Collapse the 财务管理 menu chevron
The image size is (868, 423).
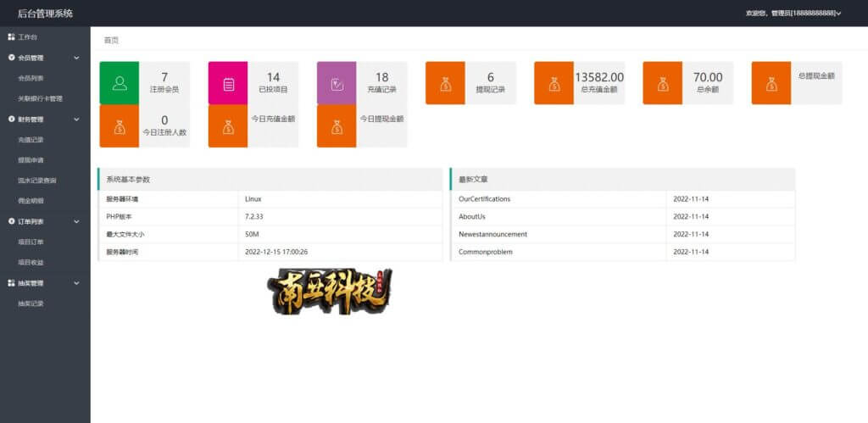tap(76, 119)
